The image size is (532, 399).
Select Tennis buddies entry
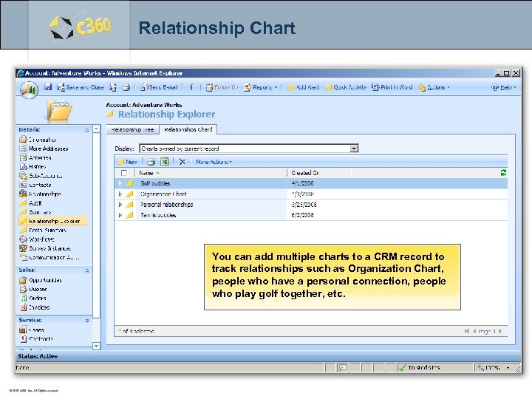(158, 215)
